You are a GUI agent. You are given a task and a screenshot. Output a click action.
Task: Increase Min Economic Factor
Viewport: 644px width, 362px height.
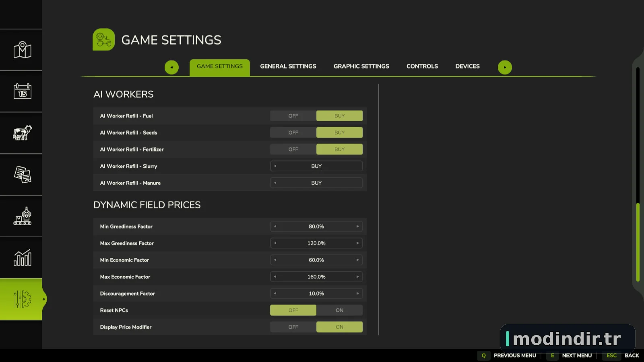tap(357, 260)
